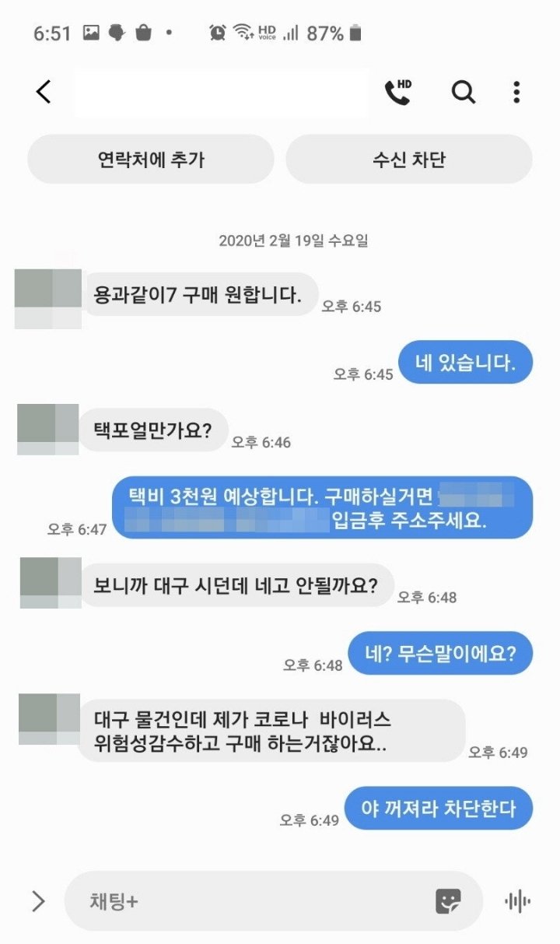
Task: Open search in this conversation
Action: (x=464, y=92)
